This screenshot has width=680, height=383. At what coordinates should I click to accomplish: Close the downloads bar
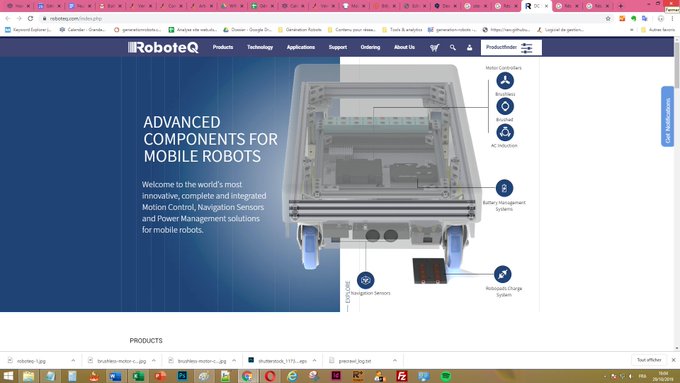point(673,360)
